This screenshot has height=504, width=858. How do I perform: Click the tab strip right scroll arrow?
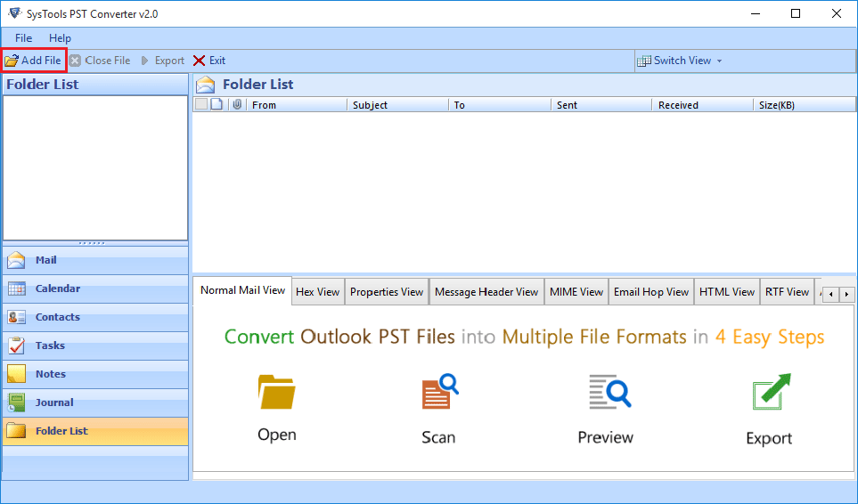pyautogui.click(x=846, y=294)
